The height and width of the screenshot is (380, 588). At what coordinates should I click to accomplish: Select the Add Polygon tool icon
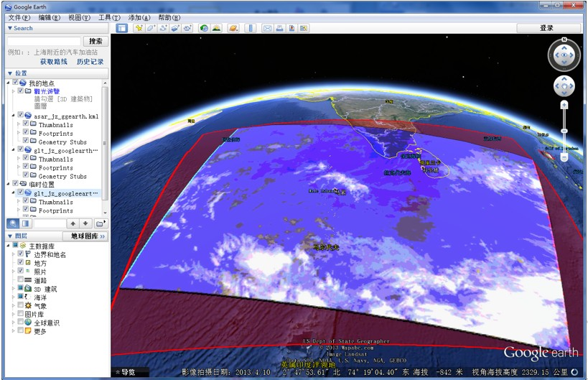coord(151,28)
